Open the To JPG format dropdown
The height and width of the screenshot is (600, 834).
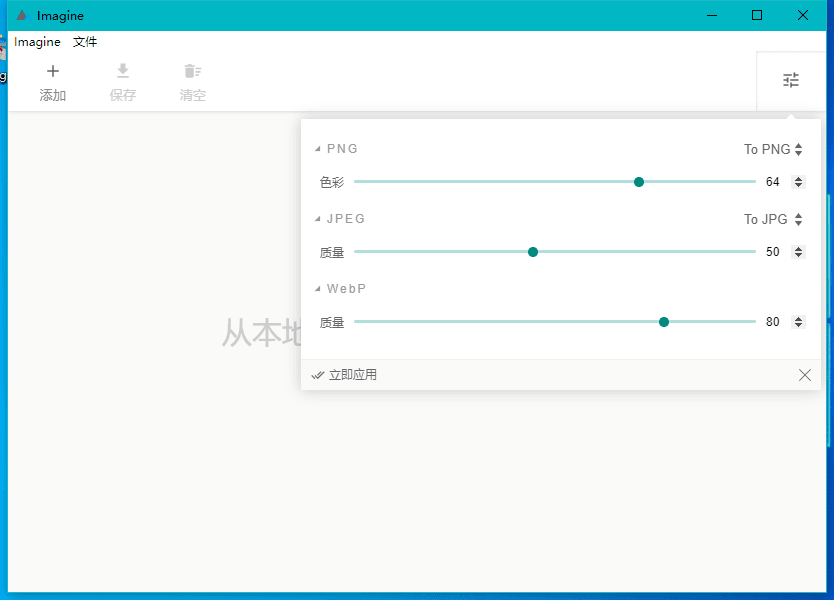tap(773, 219)
